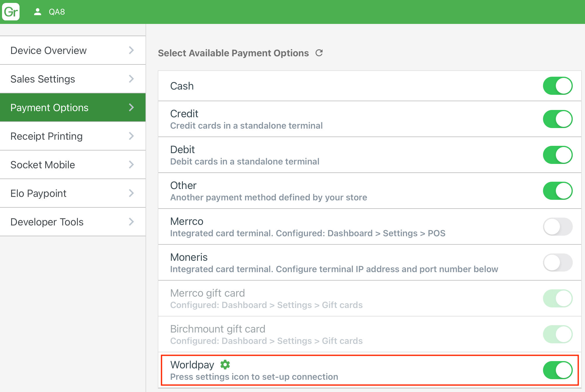585x392 pixels.
Task: Turn off Credit payment option
Action: point(557,119)
